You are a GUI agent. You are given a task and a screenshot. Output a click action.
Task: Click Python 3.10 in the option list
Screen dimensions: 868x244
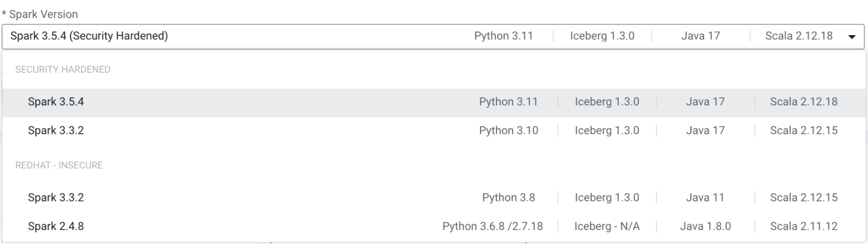508,130
